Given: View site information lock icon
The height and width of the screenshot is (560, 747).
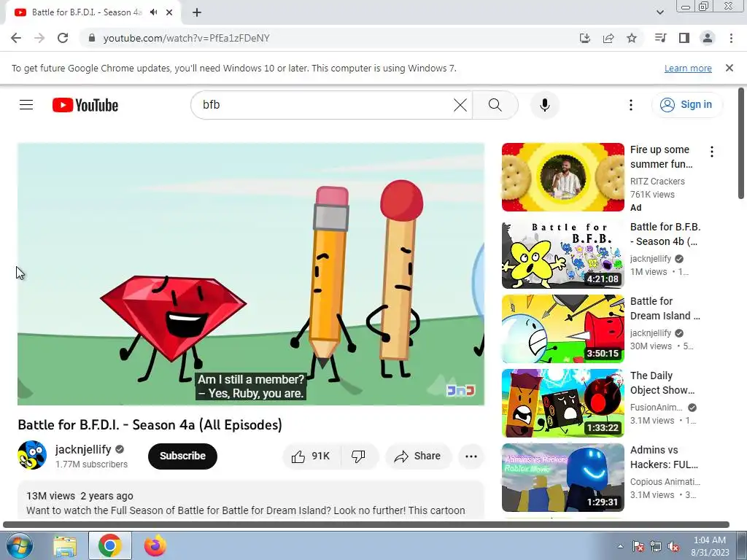Looking at the screenshot, I should [x=92, y=38].
